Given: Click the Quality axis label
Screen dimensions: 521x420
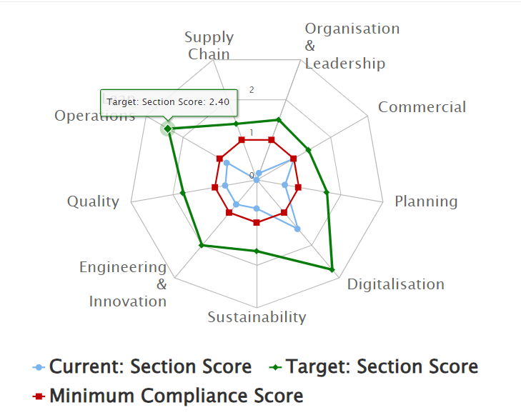Looking at the screenshot, I should click(x=93, y=201).
